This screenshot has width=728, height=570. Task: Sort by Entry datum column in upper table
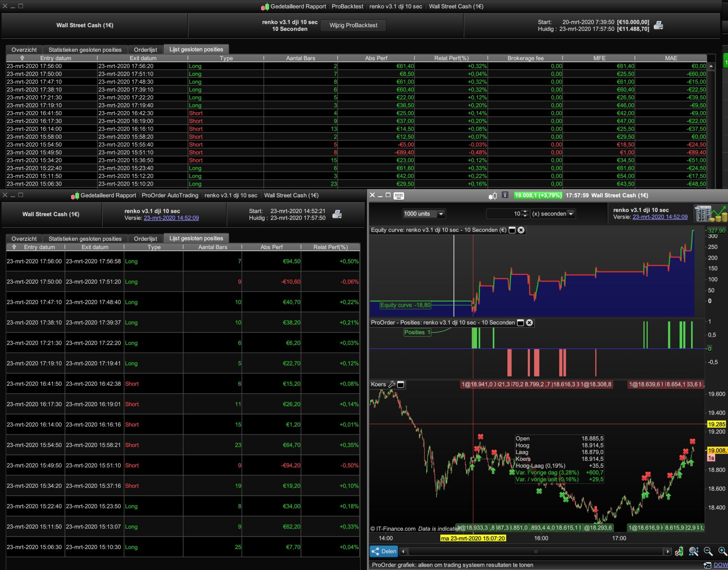(x=55, y=58)
